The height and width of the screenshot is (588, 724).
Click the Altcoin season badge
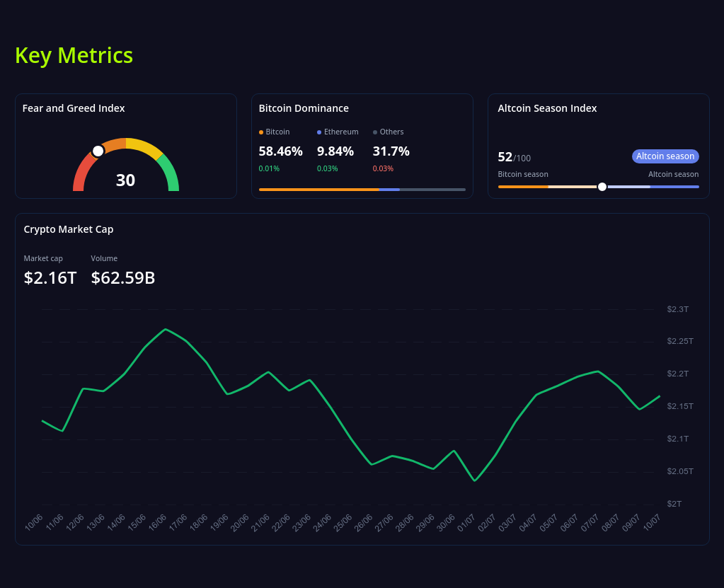pos(665,156)
